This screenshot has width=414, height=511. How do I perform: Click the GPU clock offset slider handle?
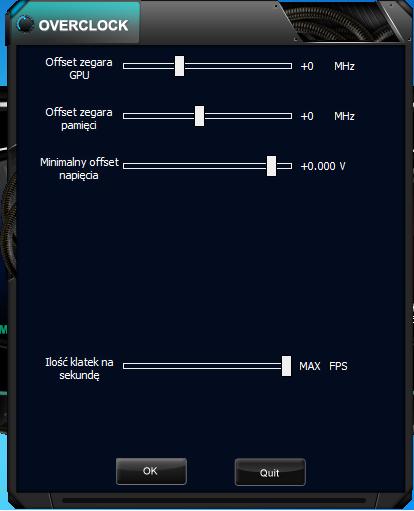(x=179, y=66)
